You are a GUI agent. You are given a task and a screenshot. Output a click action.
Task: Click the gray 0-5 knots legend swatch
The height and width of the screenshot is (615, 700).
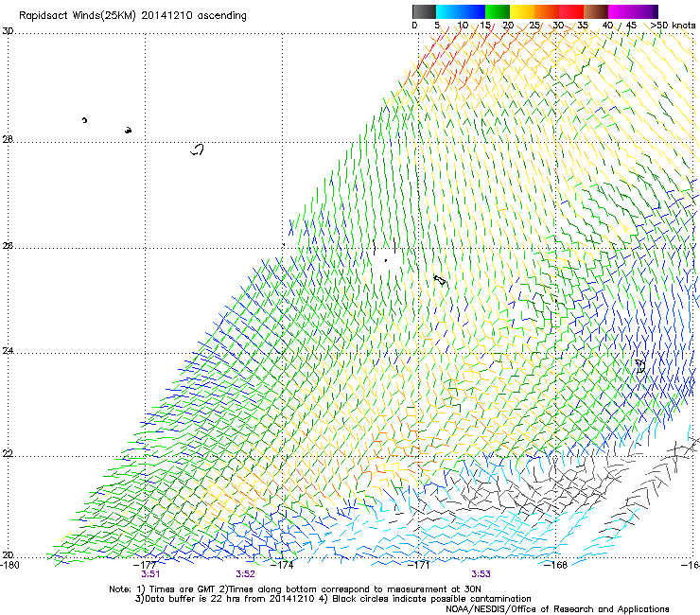424,11
